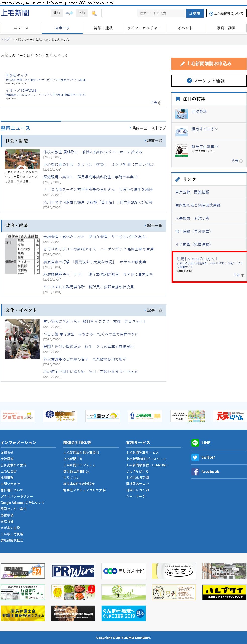The height and width of the screenshot is (644, 247).
Task: Open the 47NEWS banner
Action: click(x=23, y=571)
